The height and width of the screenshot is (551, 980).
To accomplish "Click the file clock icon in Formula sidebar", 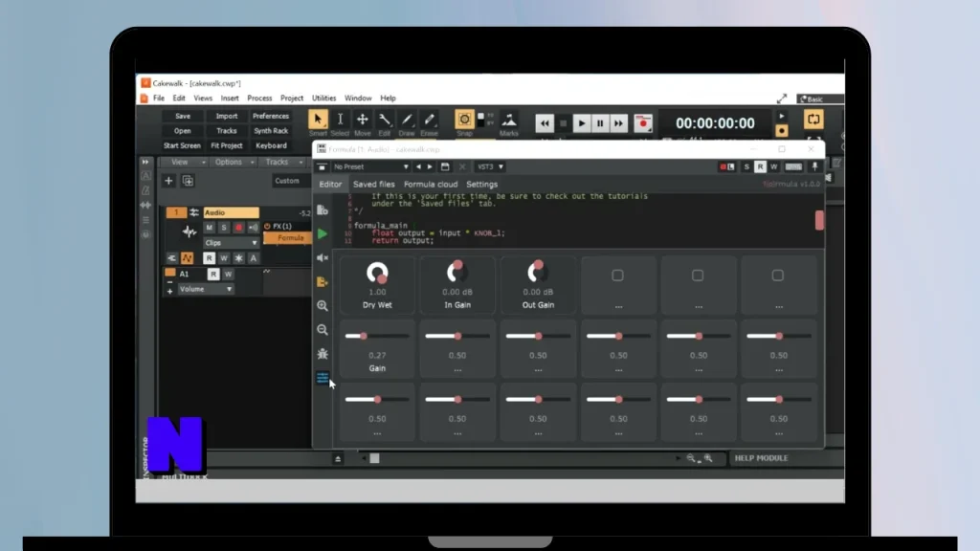I will coord(322,209).
